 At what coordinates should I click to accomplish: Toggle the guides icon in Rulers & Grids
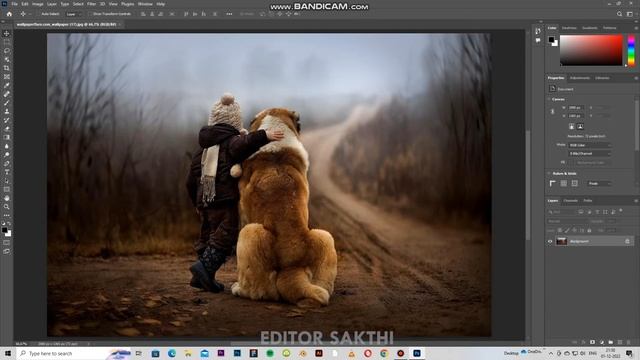click(574, 184)
